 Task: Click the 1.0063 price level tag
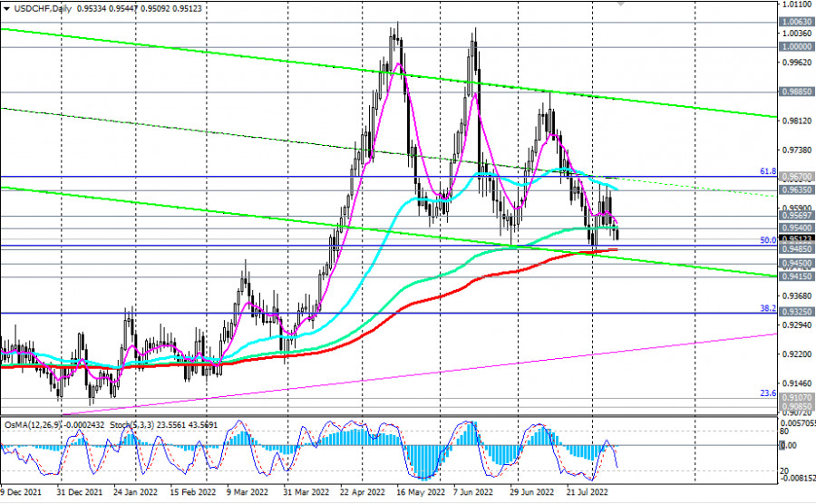797,21
